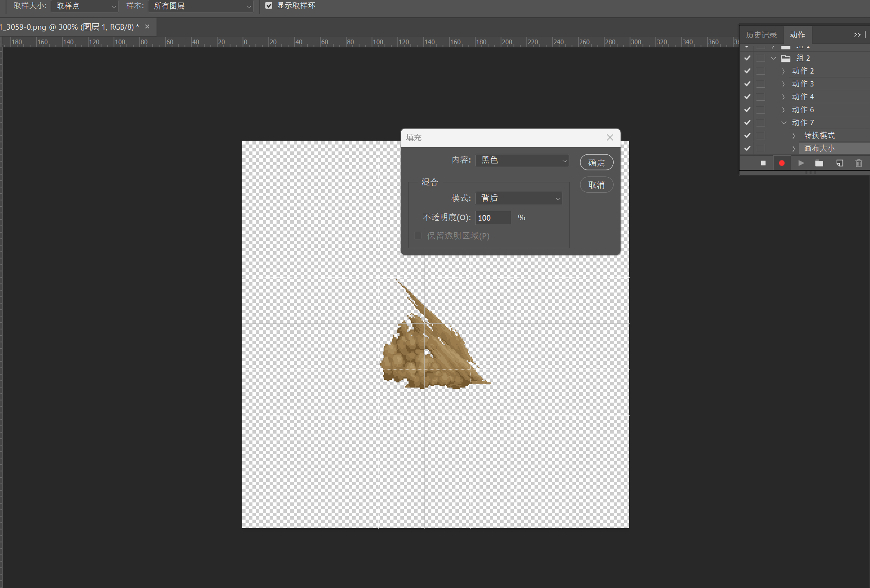Image resolution: width=870 pixels, height=588 pixels.
Task: Click the 不透明度 input field
Action: point(493,218)
